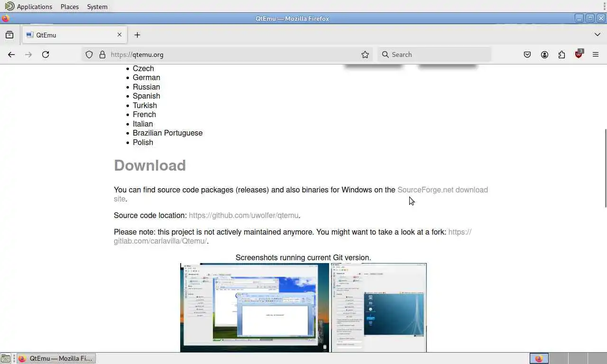Click the show desktop icon in bottom panel
The image size is (607, 364).
(x=5, y=358)
